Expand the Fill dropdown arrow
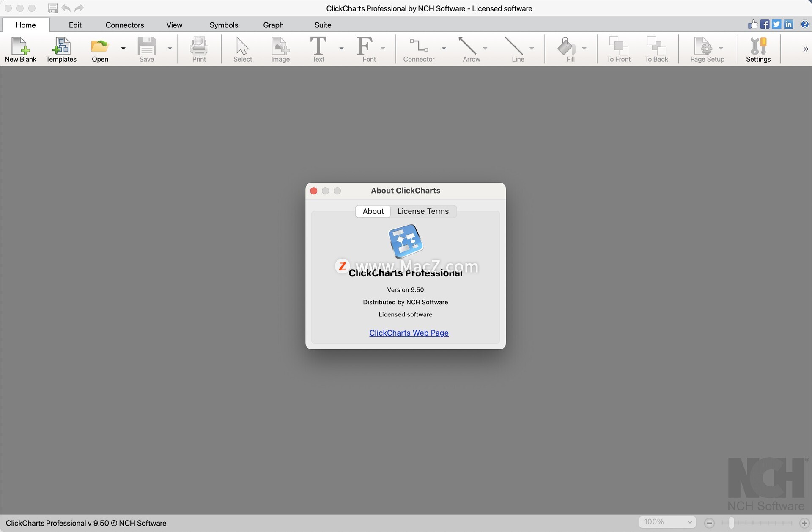 coord(584,49)
